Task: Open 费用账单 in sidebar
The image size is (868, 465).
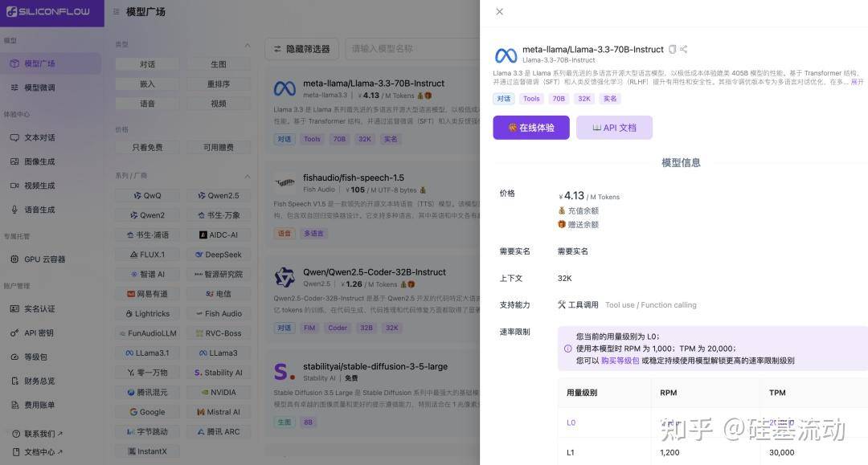Action: [x=51, y=405]
